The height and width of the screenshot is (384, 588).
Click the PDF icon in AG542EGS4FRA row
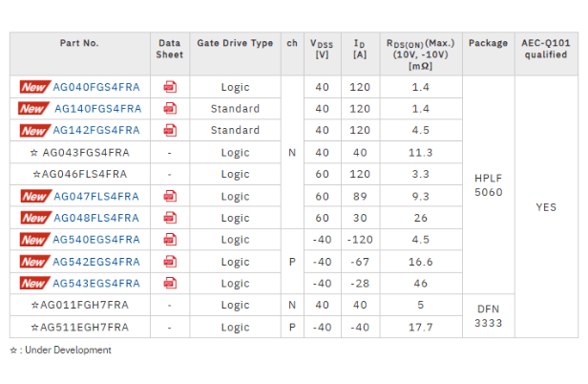(x=170, y=262)
